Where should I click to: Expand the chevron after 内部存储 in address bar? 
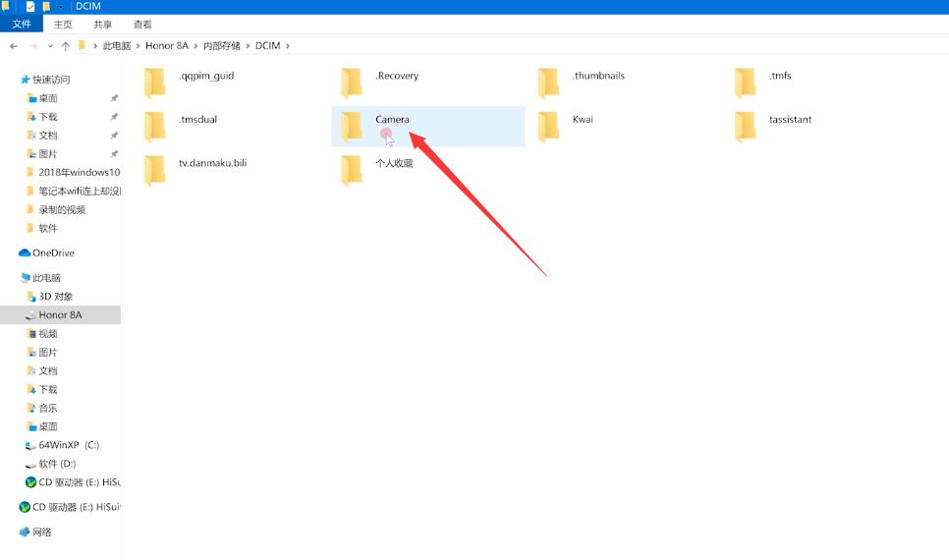point(248,46)
